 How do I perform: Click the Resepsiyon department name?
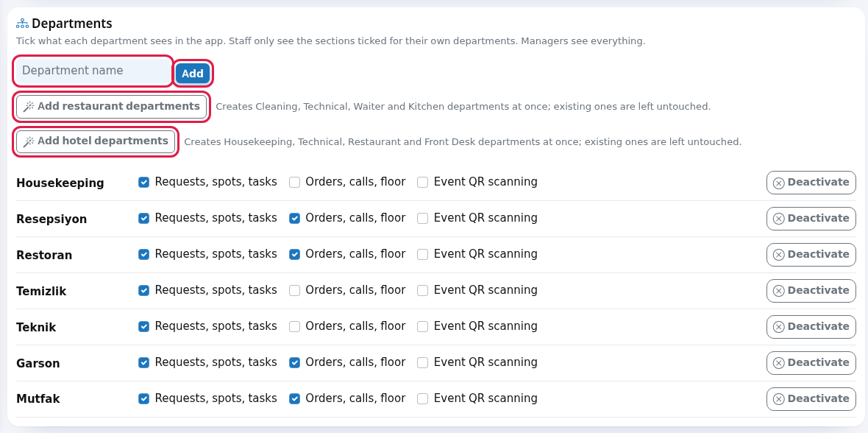51,219
